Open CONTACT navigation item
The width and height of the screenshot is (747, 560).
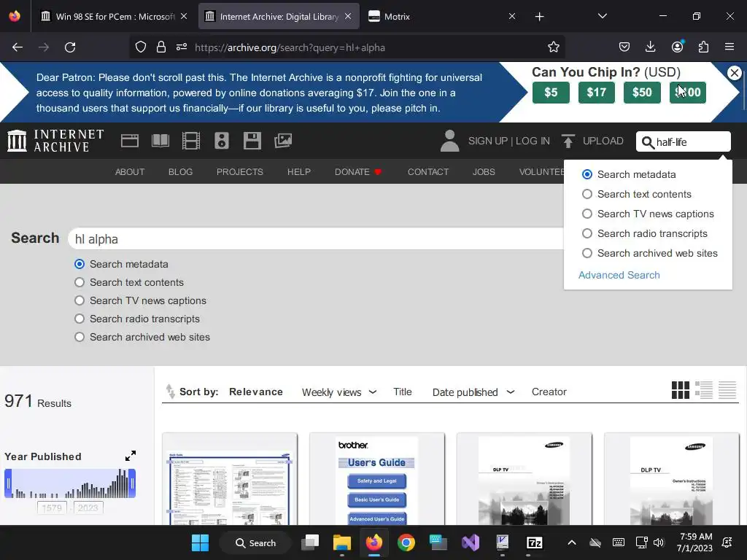(x=427, y=172)
